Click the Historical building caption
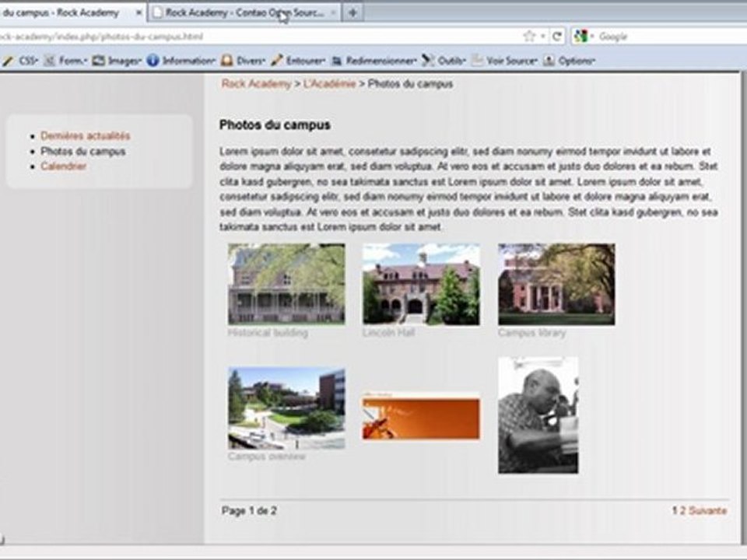747x560 pixels. [x=268, y=333]
